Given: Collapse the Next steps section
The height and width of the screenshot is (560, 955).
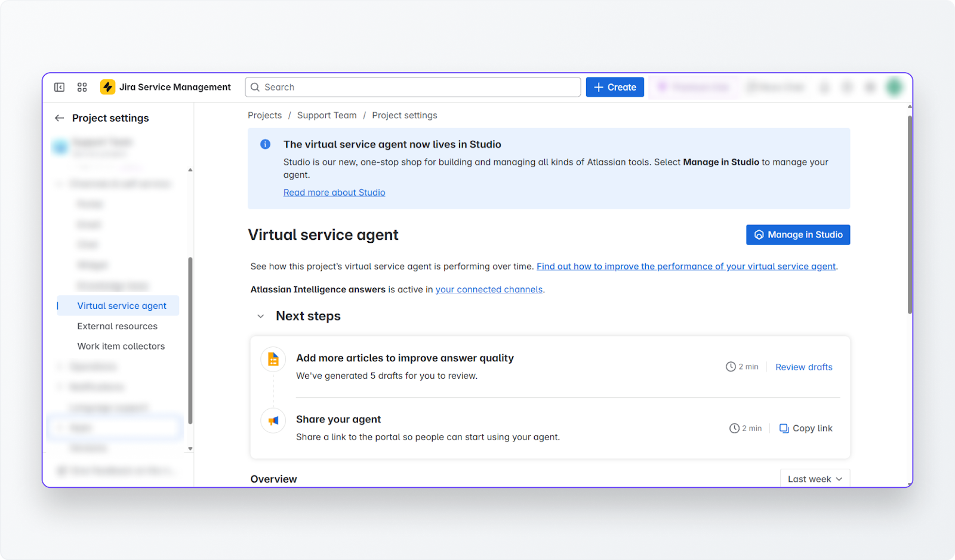Looking at the screenshot, I should click(x=260, y=315).
